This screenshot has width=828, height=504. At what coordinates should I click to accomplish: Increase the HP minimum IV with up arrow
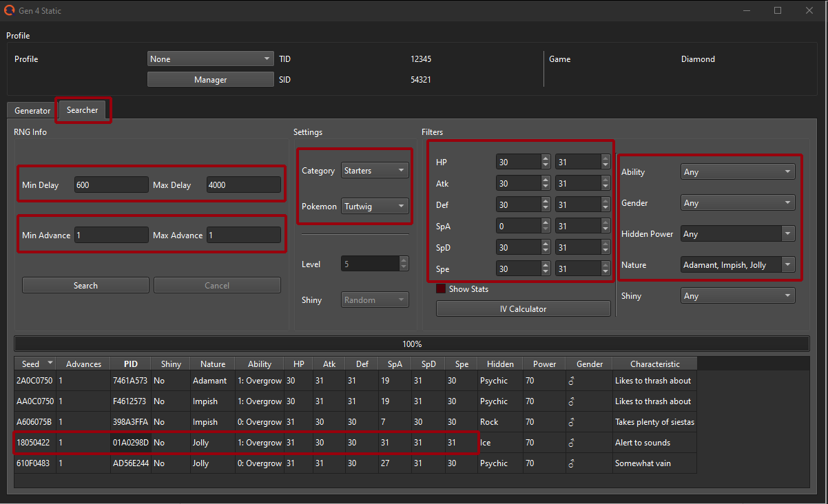click(x=546, y=158)
